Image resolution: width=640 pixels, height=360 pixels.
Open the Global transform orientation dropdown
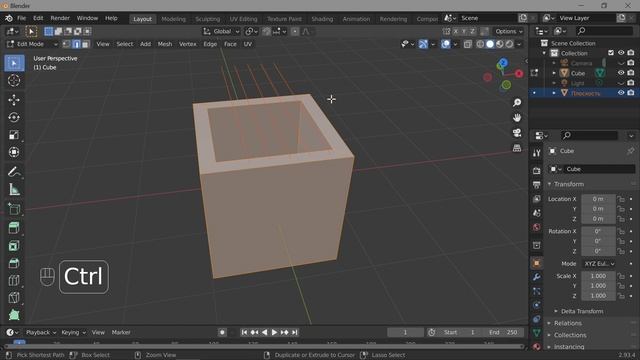221,31
